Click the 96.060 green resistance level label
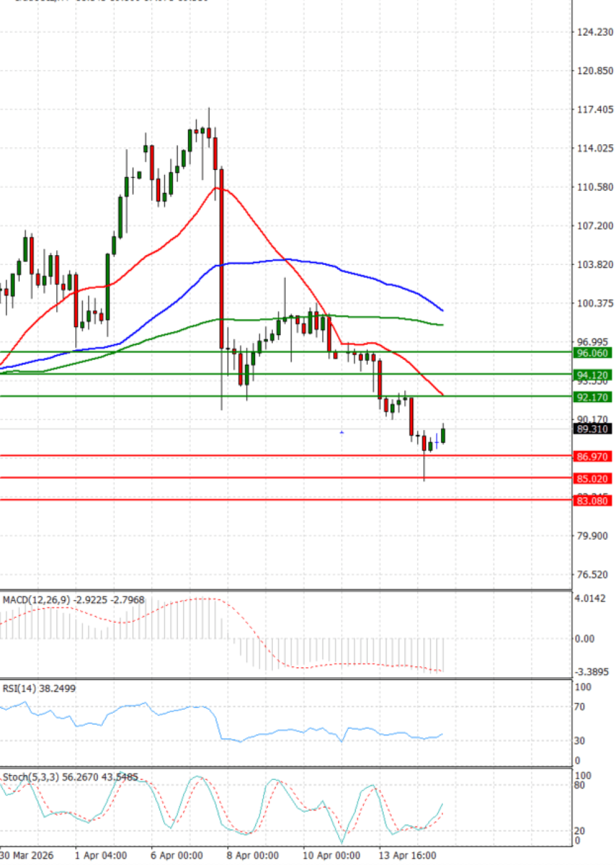This screenshot has width=616, height=865. pos(591,353)
